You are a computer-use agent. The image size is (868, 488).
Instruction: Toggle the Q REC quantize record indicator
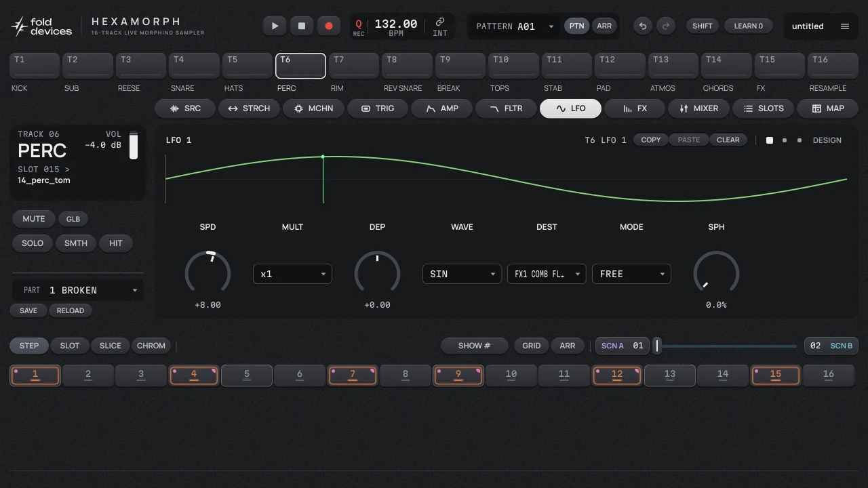pos(359,27)
